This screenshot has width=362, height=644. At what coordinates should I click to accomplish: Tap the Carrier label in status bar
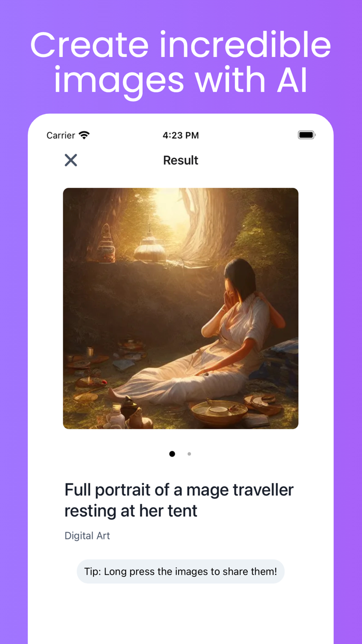pos(61,135)
